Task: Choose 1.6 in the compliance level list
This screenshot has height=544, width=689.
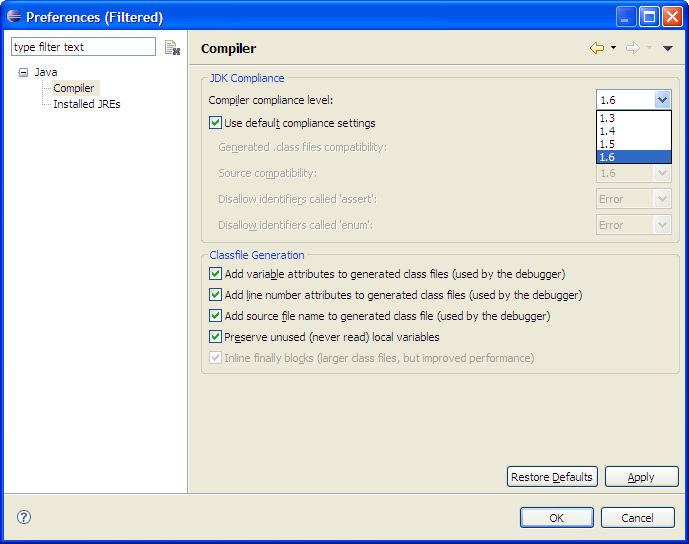Action: 634,157
